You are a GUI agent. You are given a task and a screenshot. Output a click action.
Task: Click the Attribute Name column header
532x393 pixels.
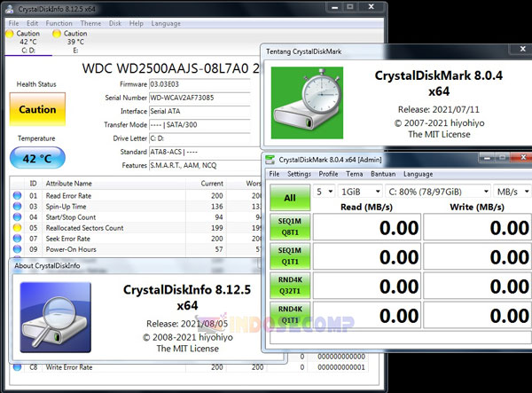coord(113,184)
